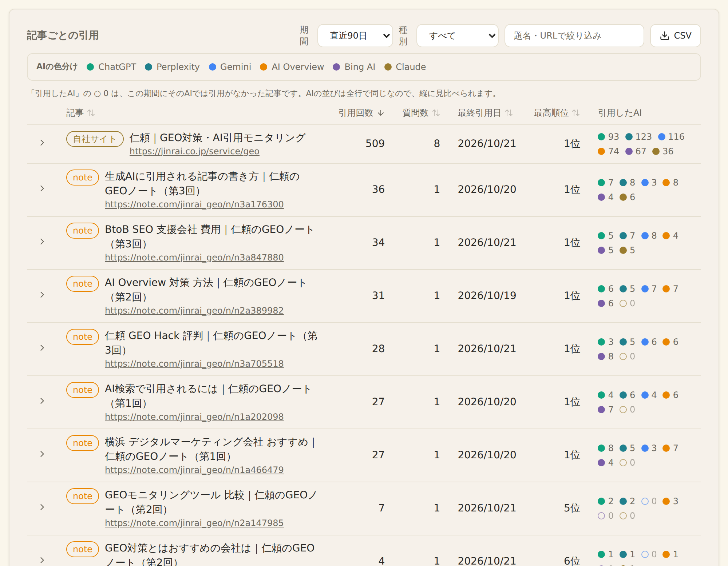
Task: Sort by 最高順位 column arrows
Action: coord(576,113)
